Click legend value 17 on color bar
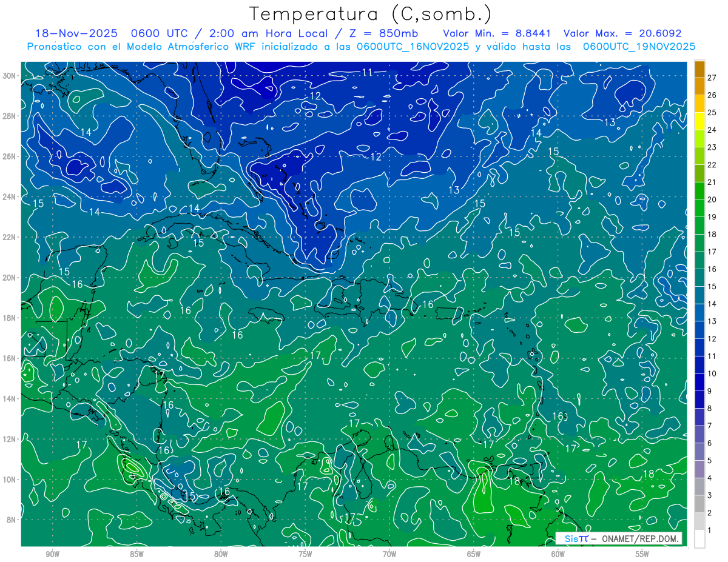The width and height of the screenshot is (728, 562). click(x=712, y=252)
